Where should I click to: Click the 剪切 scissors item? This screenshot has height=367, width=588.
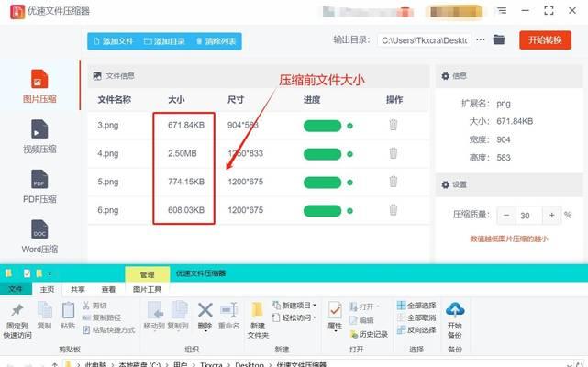[94, 306]
